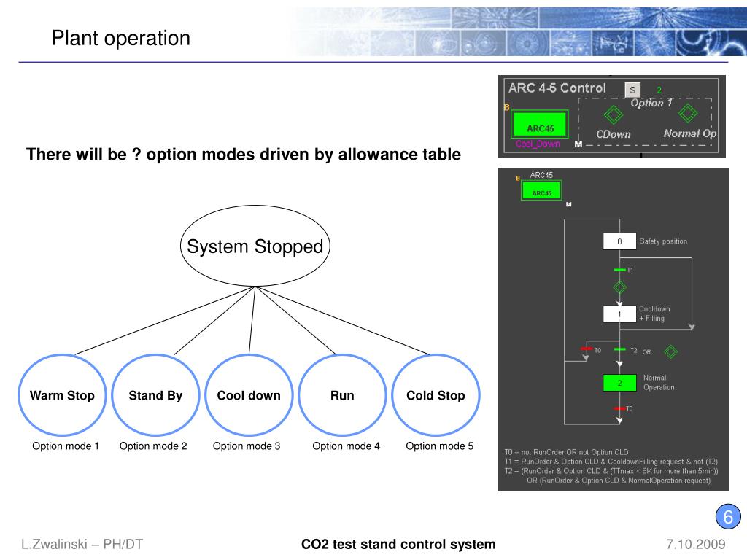This screenshot has height=560, width=747.
Task: Click the Safety position label
Action: click(x=663, y=241)
